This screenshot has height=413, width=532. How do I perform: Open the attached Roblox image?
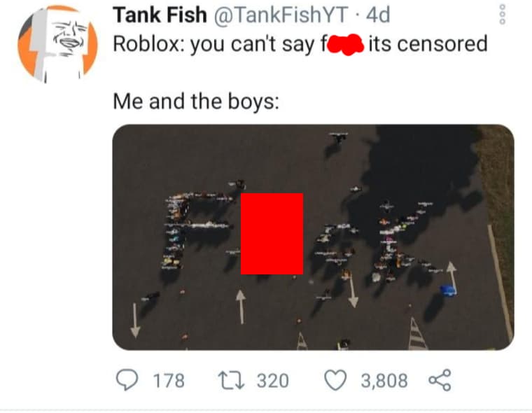(x=313, y=237)
